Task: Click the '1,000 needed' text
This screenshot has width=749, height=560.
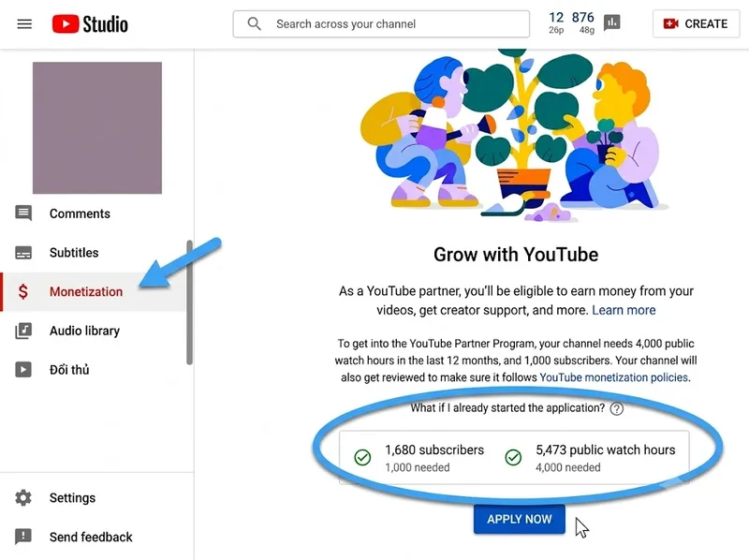Action: [x=417, y=467]
